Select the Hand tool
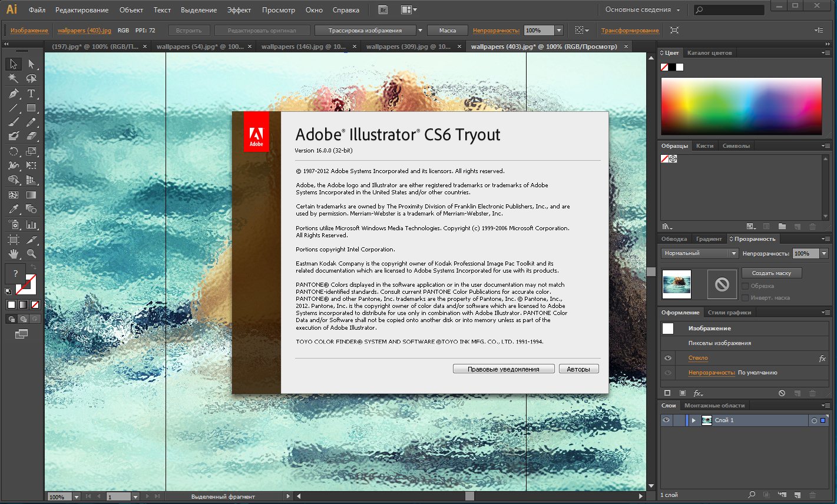Image resolution: width=837 pixels, height=504 pixels. 14,254
